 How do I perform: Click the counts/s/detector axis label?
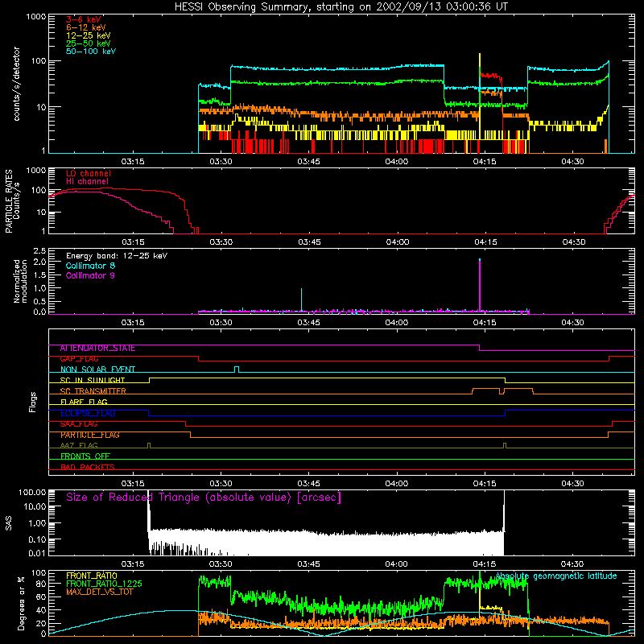point(16,84)
